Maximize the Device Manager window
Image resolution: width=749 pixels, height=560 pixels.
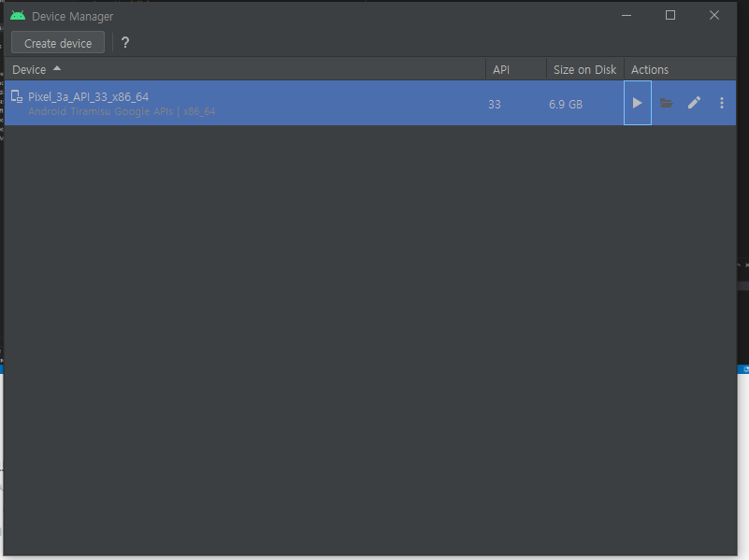670,15
